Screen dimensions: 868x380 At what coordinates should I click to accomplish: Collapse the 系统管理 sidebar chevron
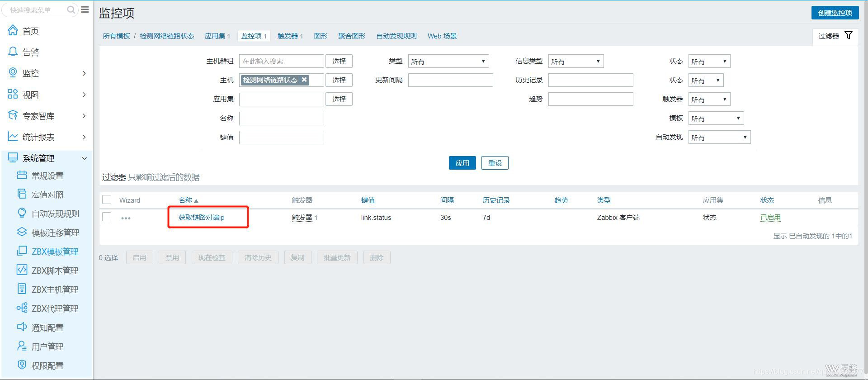(x=84, y=158)
